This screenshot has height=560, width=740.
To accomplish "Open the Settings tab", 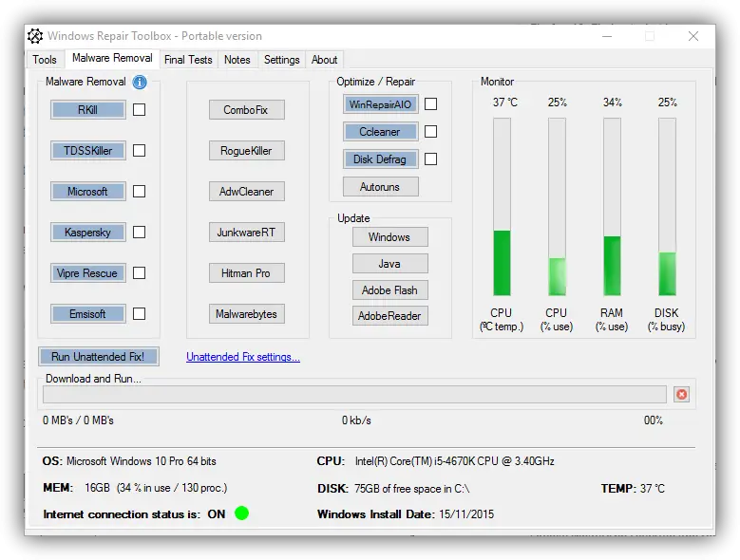I will pos(282,60).
